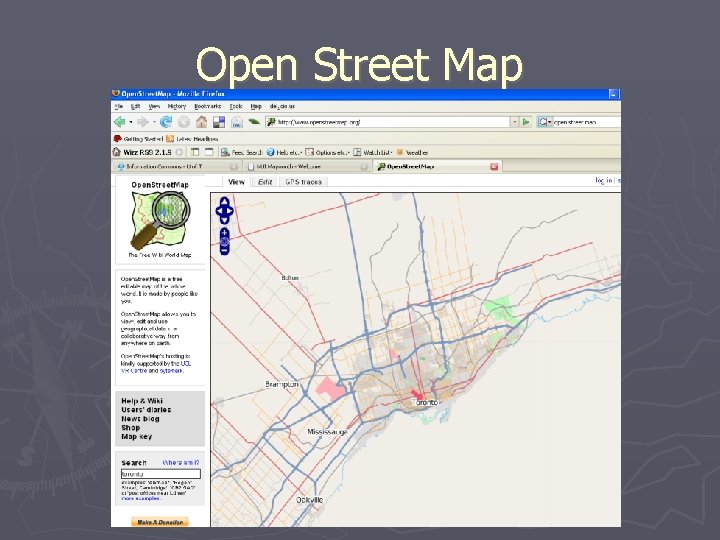The height and width of the screenshot is (540, 720).
Task: Open the Watch List dropdown
Action: pos(372,152)
